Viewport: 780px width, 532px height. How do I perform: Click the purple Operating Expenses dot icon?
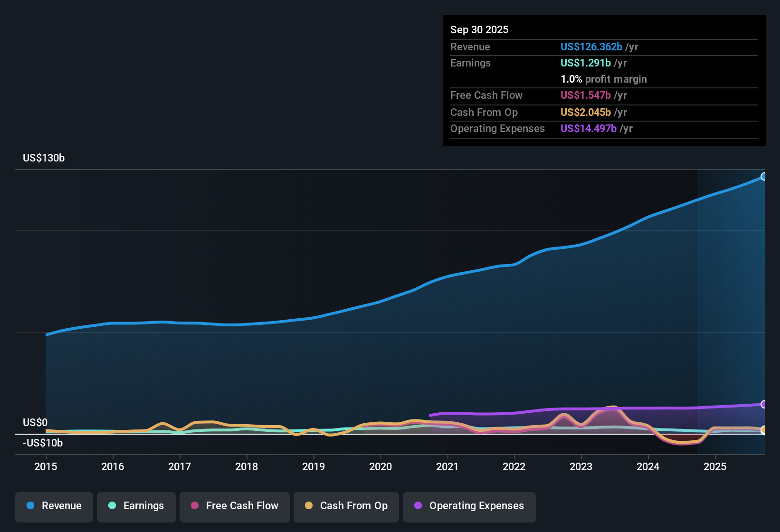pos(418,506)
